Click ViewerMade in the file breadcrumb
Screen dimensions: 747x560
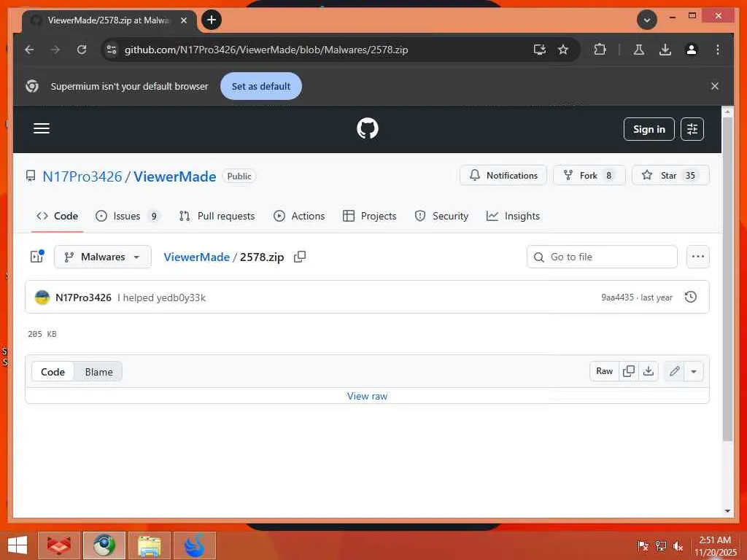197,257
